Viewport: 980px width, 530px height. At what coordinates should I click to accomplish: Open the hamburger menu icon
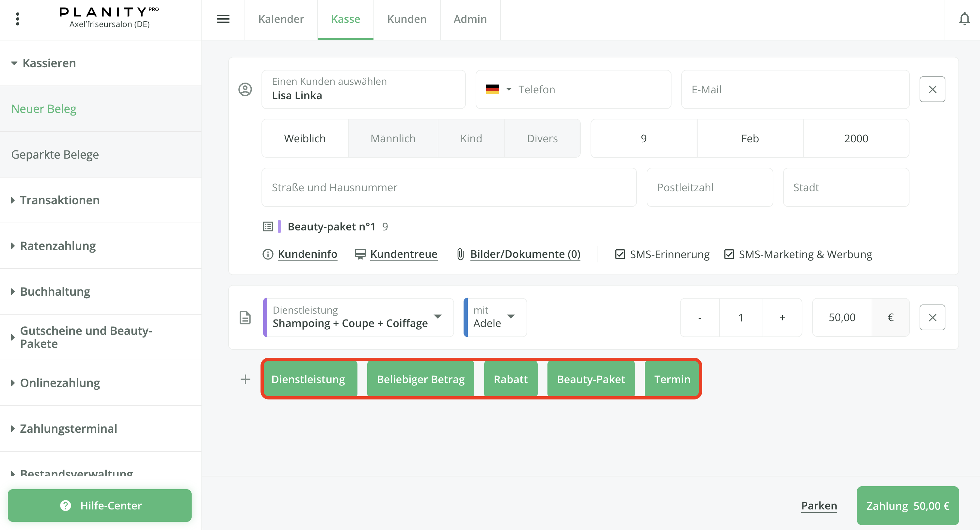(223, 19)
